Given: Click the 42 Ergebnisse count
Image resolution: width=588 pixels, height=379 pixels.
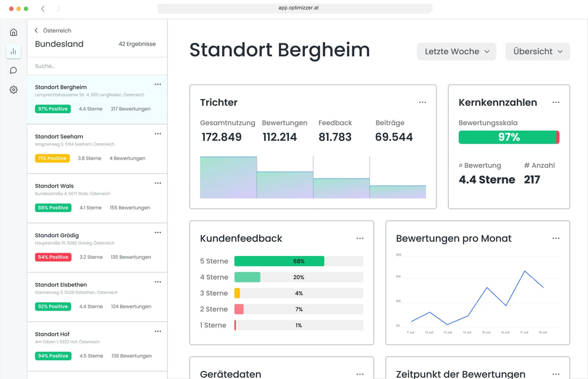Looking at the screenshot, I should pyautogui.click(x=137, y=44).
